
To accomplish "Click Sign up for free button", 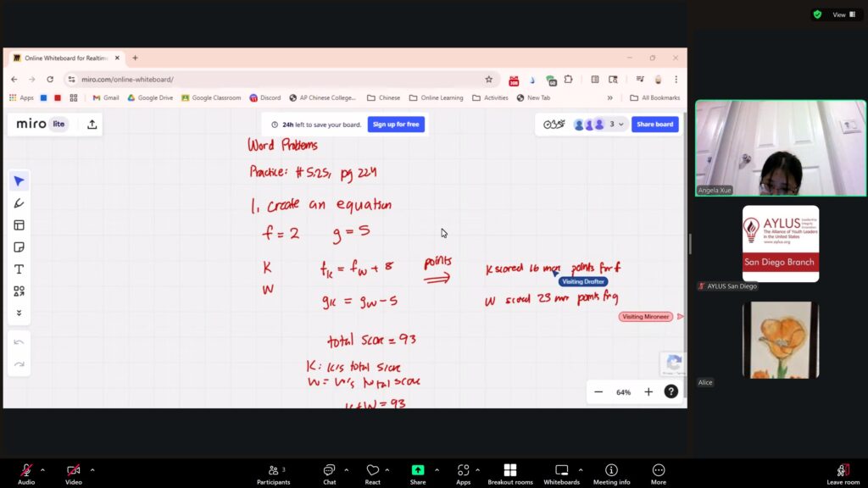I will pyautogui.click(x=396, y=125).
